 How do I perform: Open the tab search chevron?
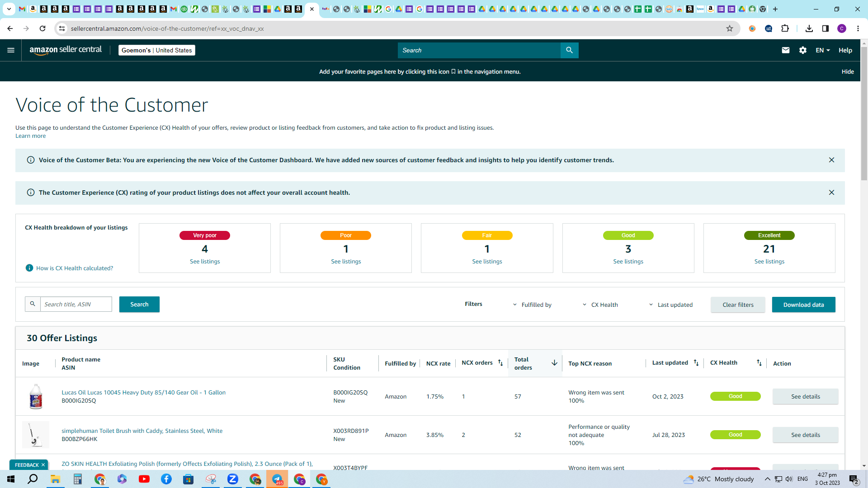9,9
